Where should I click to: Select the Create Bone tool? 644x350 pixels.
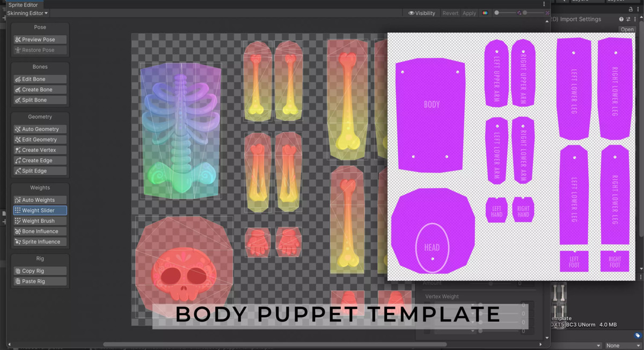40,89
